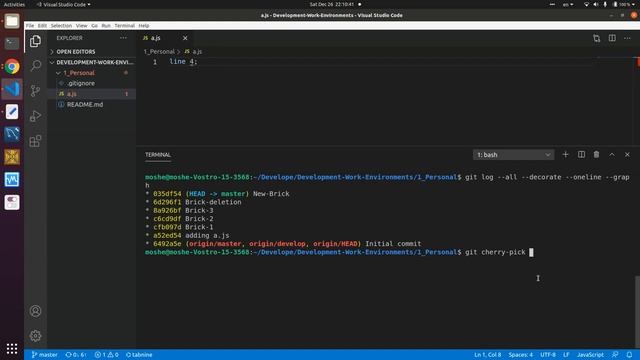Open notifications bell in status bar
The height and width of the screenshot is (360, 640).
[629, 355]
